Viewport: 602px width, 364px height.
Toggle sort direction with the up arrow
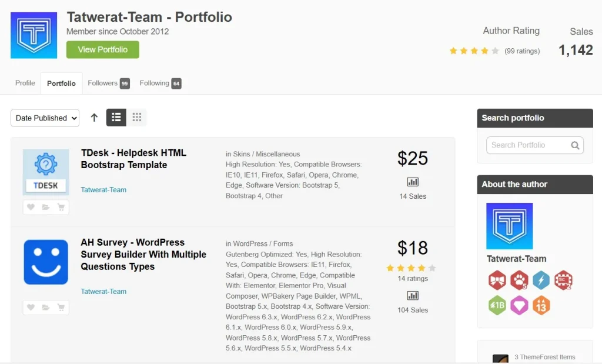[94, 118]
